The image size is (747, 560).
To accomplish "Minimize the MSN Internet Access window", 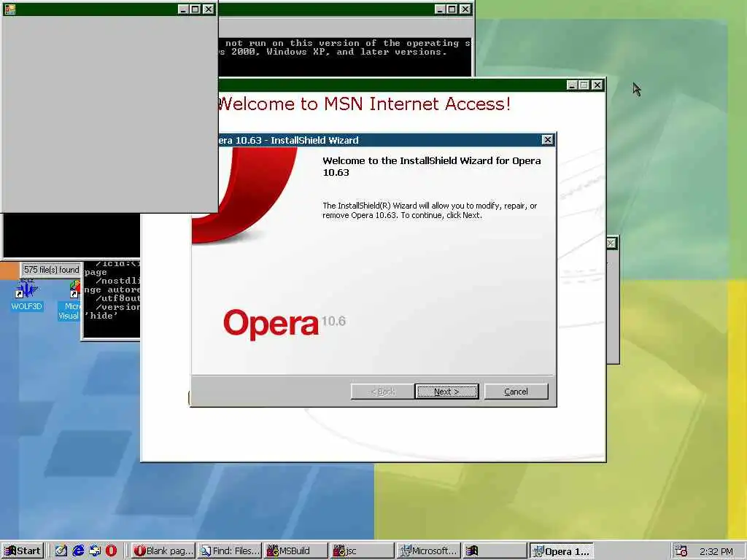I will 572,85.
